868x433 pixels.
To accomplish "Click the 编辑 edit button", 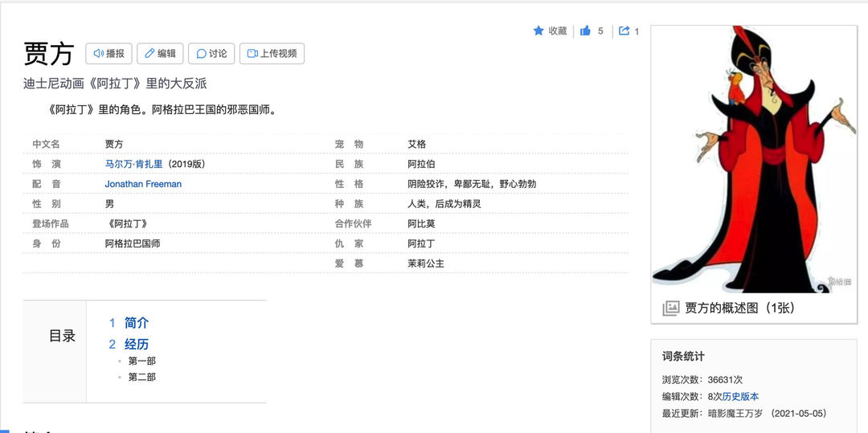I will [160, 54].
